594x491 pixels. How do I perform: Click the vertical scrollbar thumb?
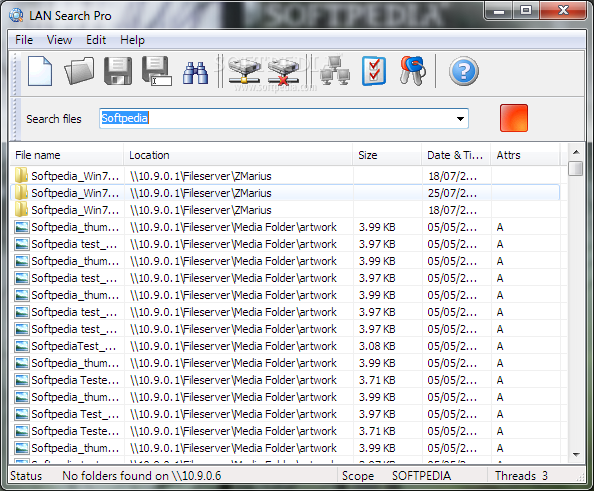[x=576, y=168]
